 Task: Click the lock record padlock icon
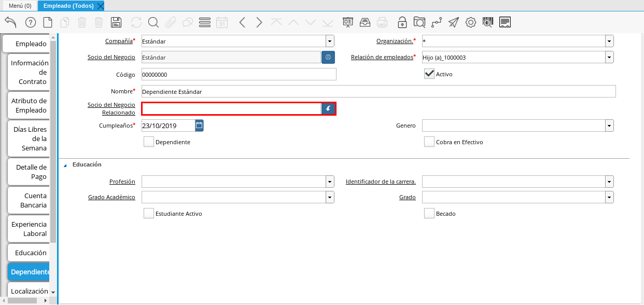coord(402,22)
